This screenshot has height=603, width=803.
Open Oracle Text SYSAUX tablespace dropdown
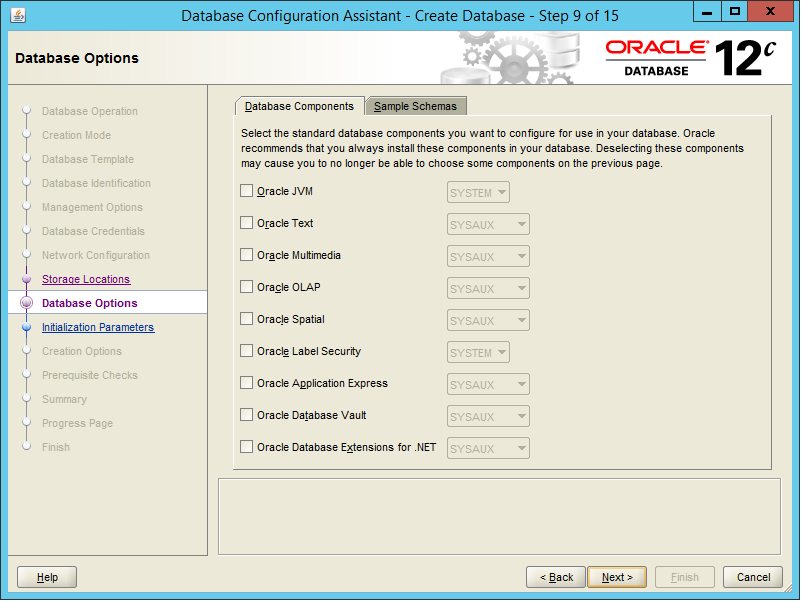[x=488, y=224]
